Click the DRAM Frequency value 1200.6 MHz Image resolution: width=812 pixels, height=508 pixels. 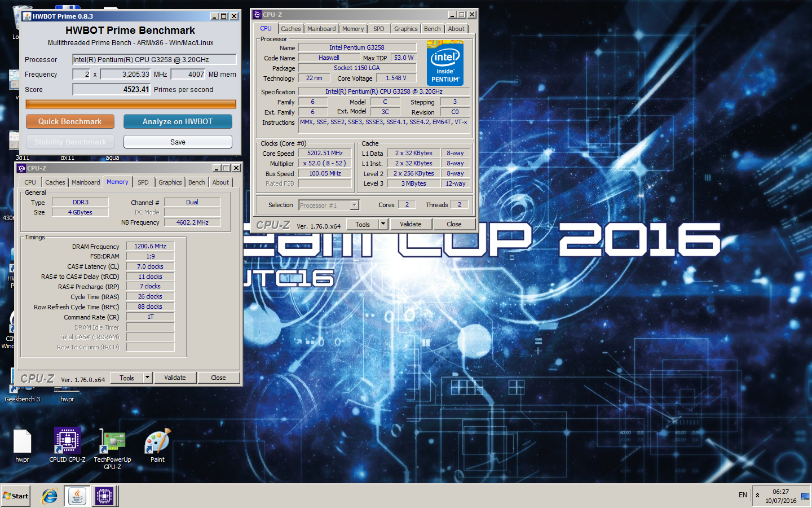tap(151, 246)
